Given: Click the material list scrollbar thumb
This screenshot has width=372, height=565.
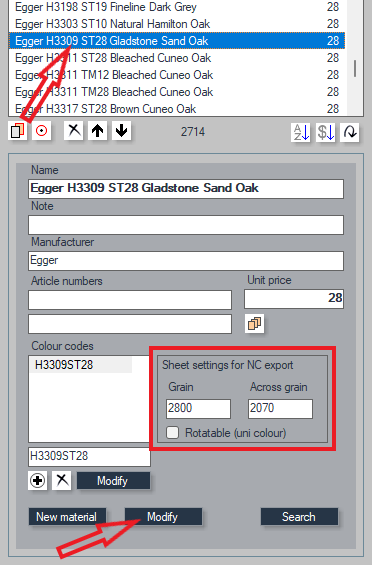Looking at the screenshot, I should pyautogui.click(x=355, y=68).
